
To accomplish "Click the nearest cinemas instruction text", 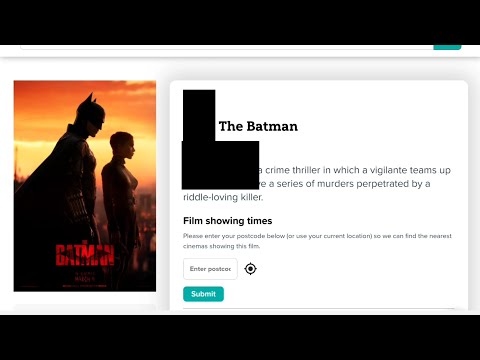I will click(317, 241).
